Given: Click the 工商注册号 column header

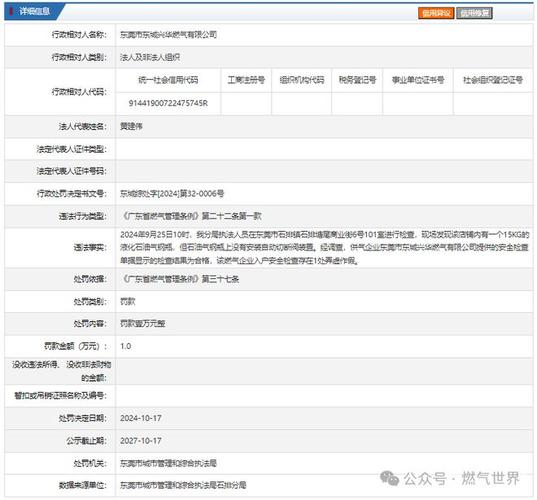Looking at the screenshot, I should click(246, 80).
